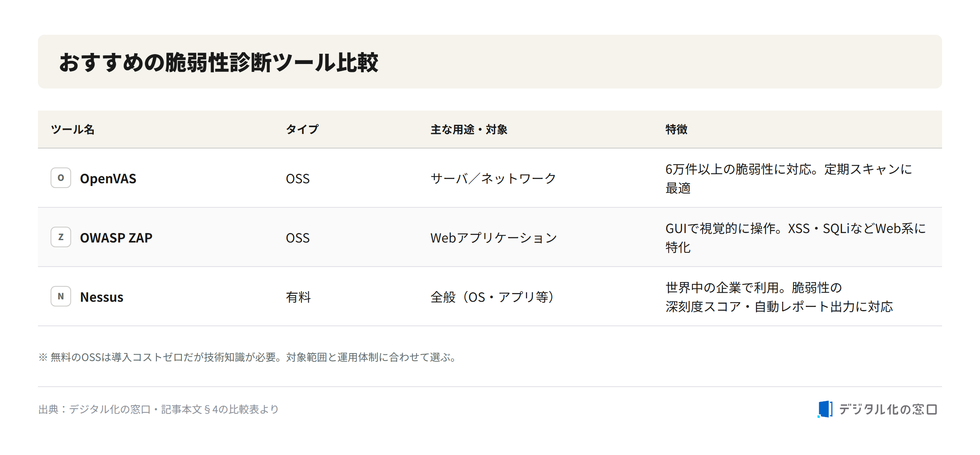
Task: Click the OWASP ZAP "Z" badge icon
Action: click(x=61, y=237)
